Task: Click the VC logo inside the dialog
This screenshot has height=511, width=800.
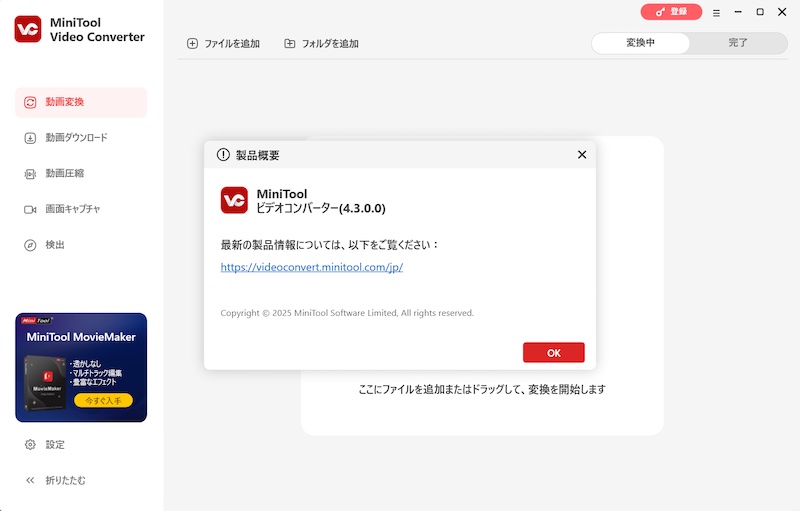Action: 234,200
